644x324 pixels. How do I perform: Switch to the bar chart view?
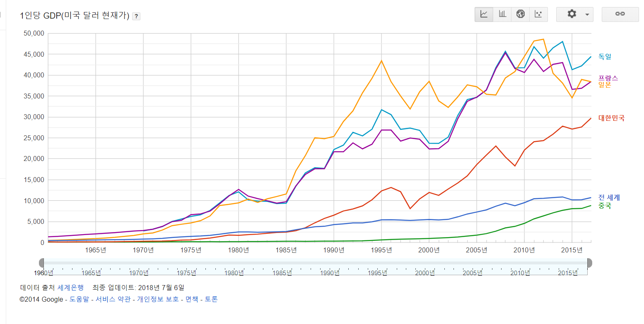[502, 14]
